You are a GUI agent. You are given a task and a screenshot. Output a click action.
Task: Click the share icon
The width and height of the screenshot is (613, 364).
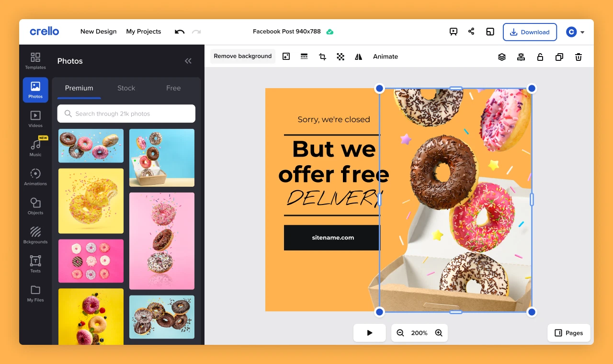(x=471, y=31)
